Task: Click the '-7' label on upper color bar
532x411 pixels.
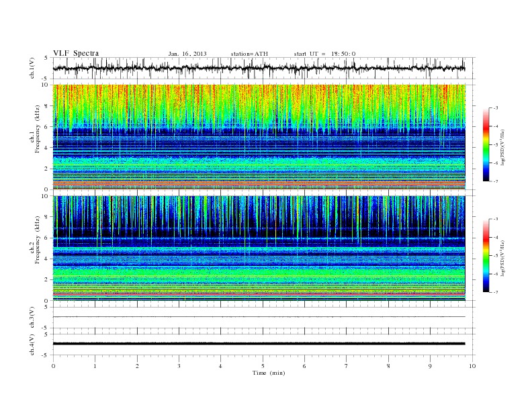Action: tap(495, 181)
